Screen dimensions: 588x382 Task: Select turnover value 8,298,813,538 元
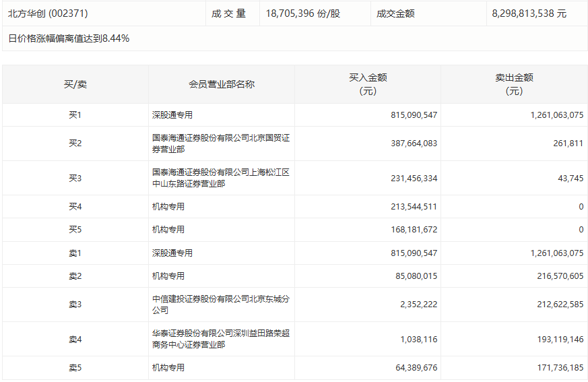pyautogui.click(x=529, y=13)
